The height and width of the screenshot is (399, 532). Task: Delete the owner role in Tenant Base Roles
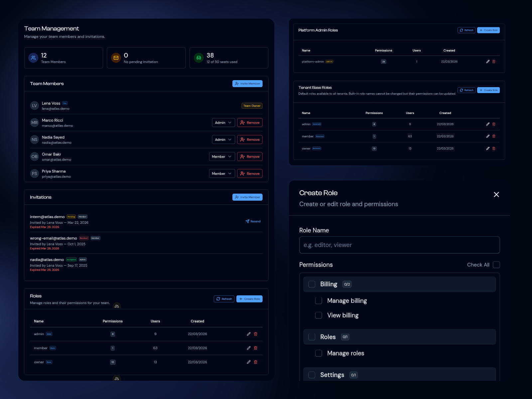(x=494, y=149)
